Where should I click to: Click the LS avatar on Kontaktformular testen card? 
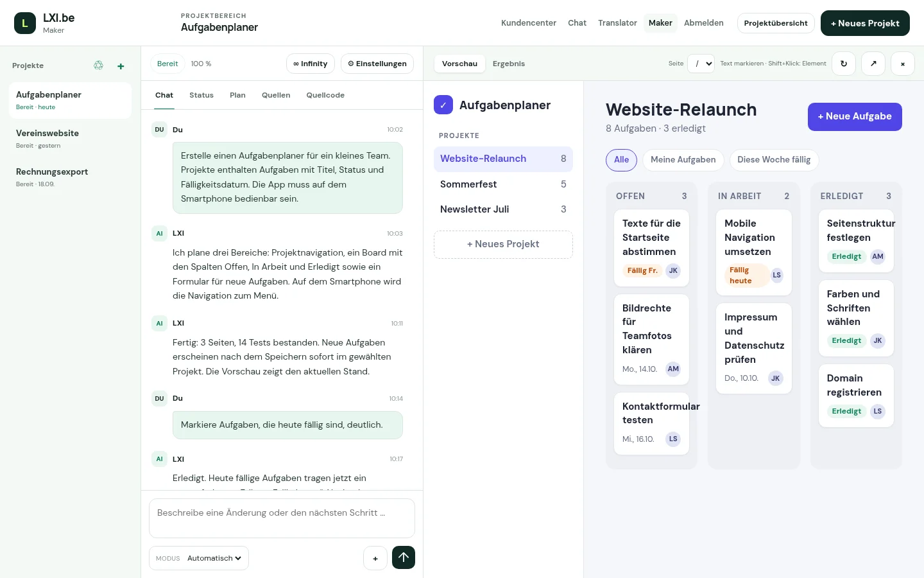(673, 439)
